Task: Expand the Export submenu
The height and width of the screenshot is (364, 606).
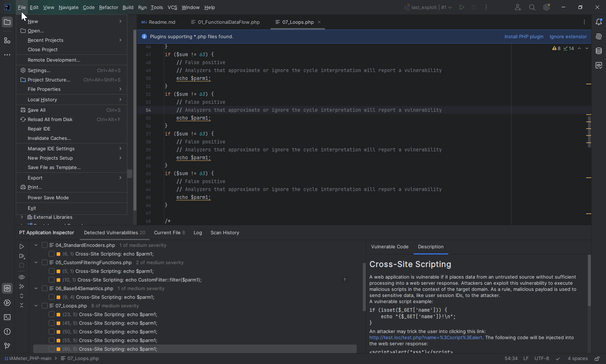Action: (x=71, y=178)
